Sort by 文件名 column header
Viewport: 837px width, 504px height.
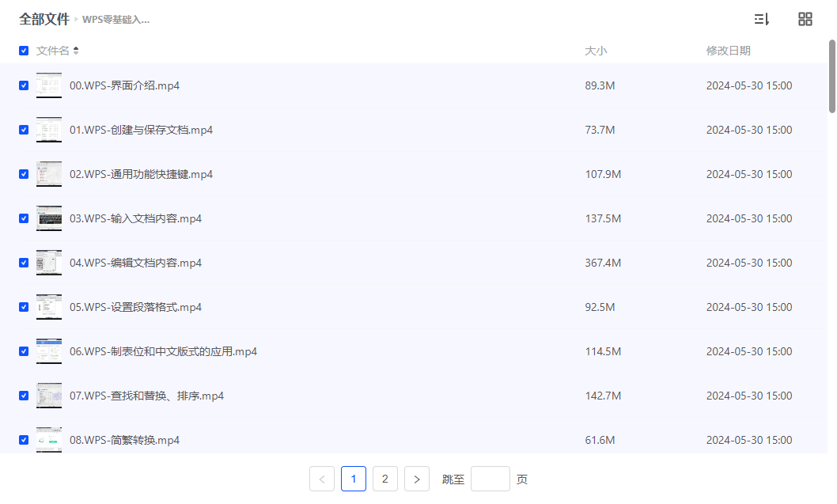(x=53, y=51)
